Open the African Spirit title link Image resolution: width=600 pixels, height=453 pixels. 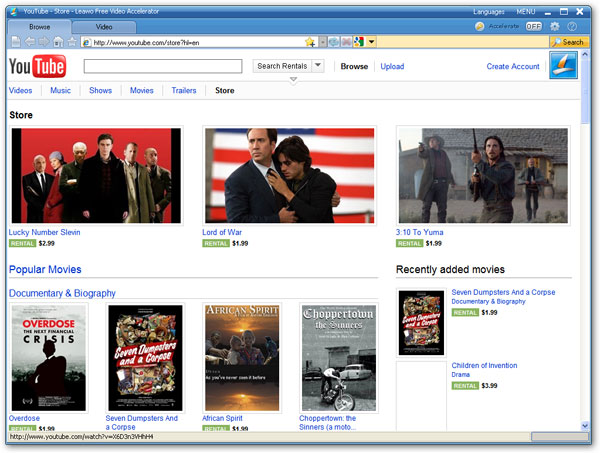222,418
